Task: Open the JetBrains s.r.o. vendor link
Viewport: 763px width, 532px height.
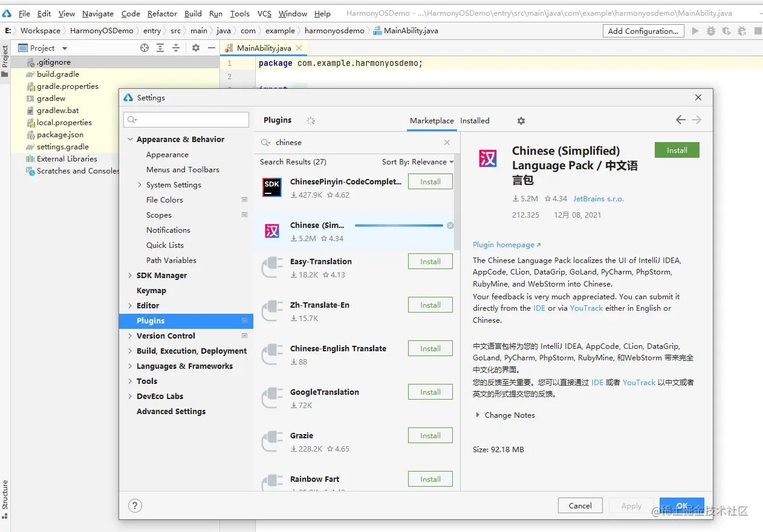Action: click(599, 199)
